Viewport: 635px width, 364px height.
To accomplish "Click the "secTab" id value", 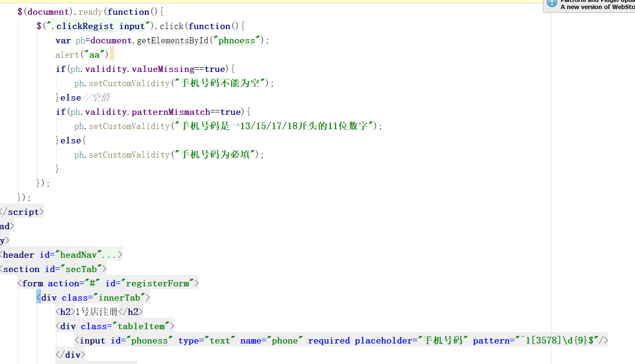I will [x=81, y=269].
